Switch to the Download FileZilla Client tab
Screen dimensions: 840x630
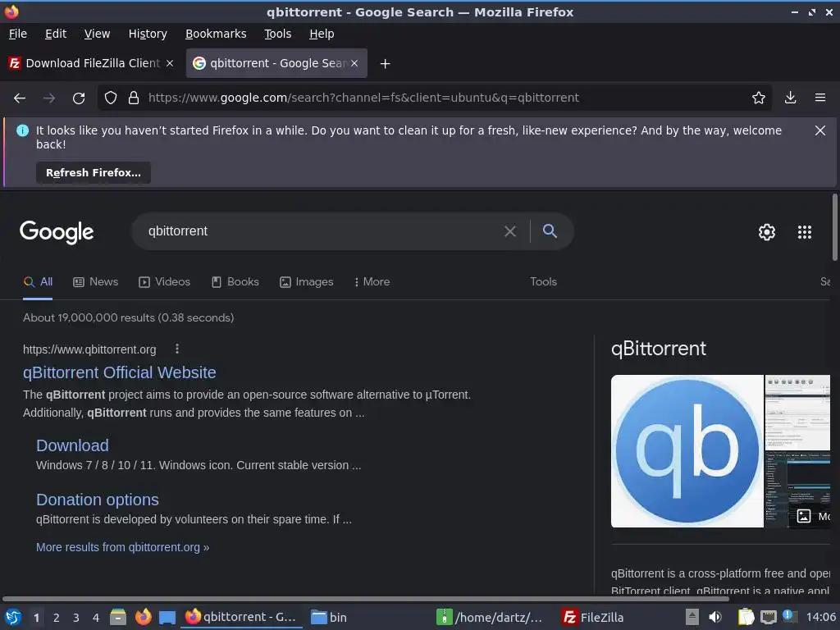click(x=93, y=63)
